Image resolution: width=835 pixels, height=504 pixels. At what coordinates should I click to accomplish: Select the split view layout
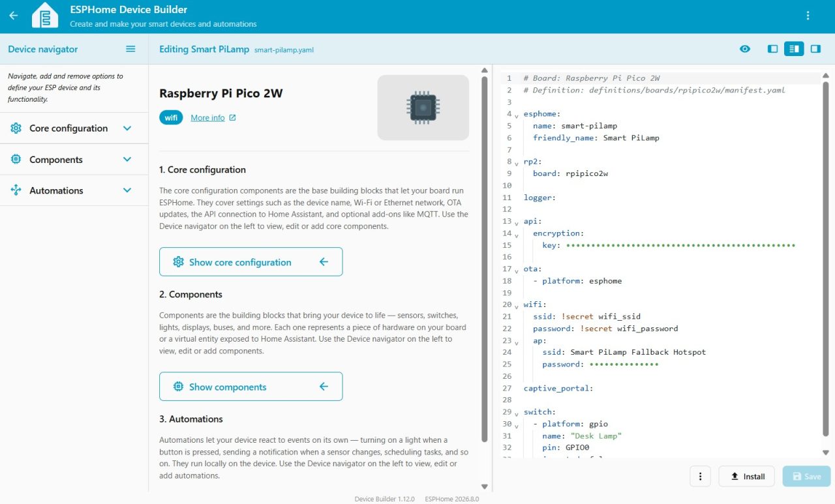(x=794, y=49)
